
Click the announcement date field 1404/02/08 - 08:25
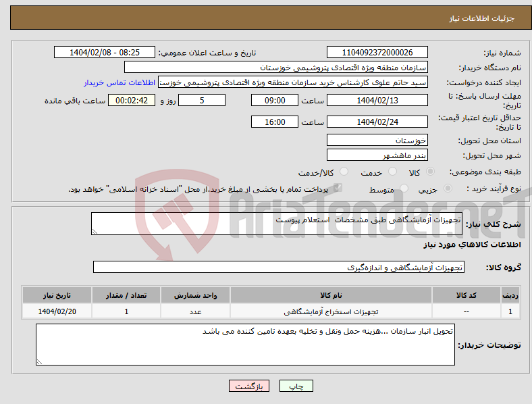pos(105,52)
